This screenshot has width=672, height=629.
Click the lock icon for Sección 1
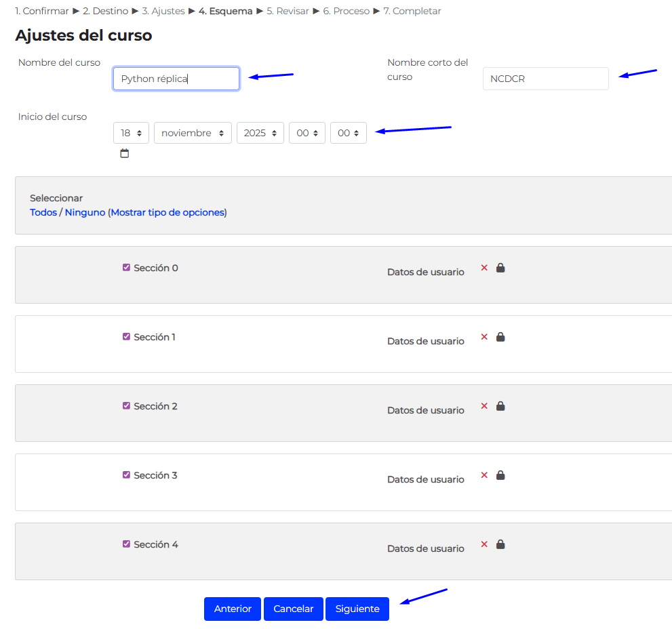coord(500,337)
